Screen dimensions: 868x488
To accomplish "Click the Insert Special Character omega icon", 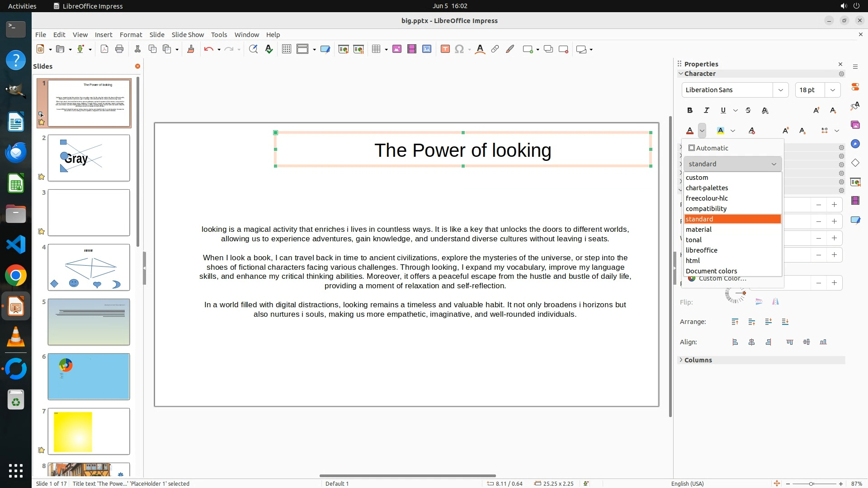I will pos(459,49).
